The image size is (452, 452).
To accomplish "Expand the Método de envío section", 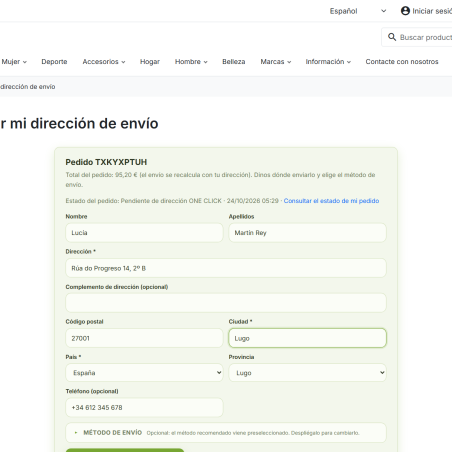I will click(x=226, y=433).
